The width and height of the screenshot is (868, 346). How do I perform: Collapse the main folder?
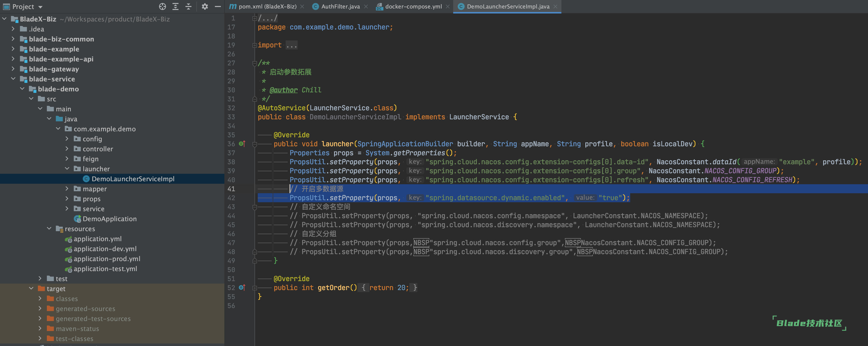point(40,109)
